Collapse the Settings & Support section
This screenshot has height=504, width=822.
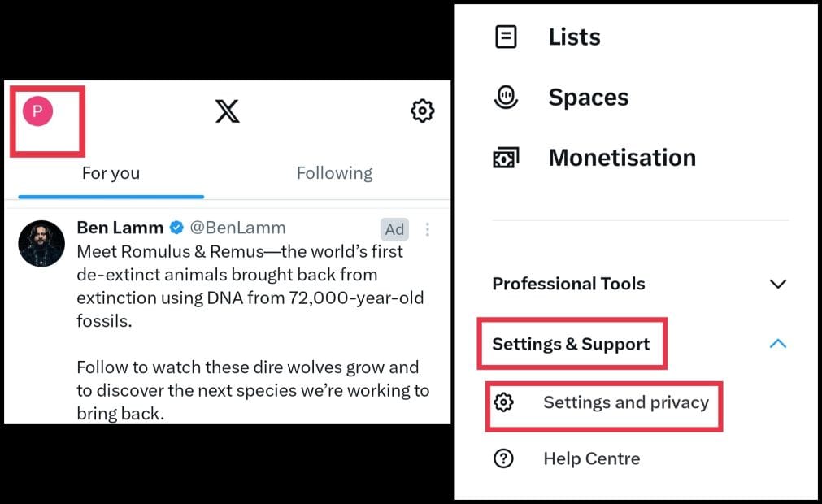pos(777,344)
